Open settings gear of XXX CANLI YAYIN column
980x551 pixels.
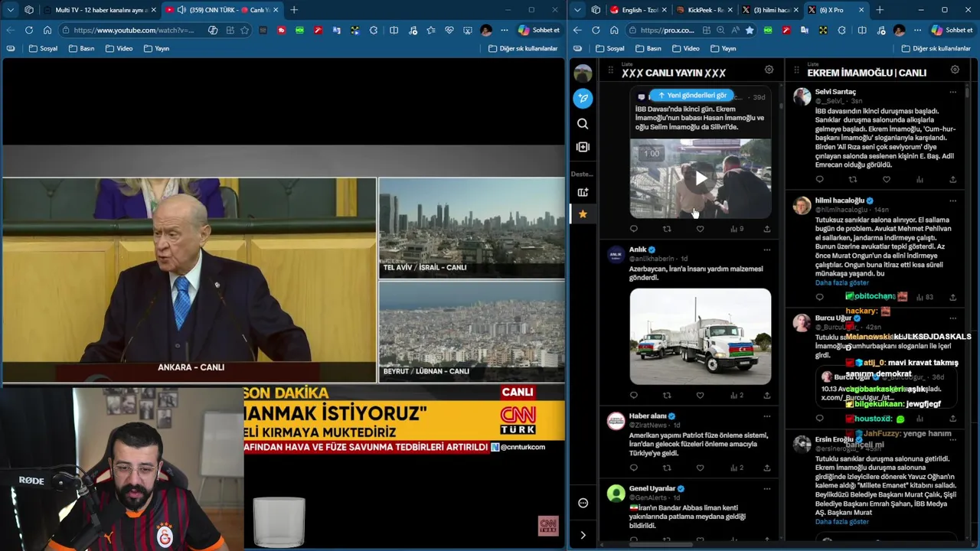pyautogui.click(x=769, y=70)
